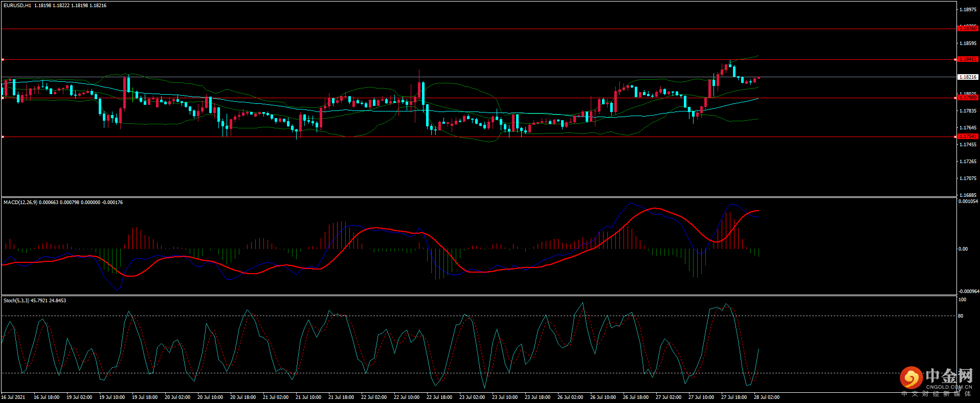Click the MACD(12,26,9) indicator label
This screenshot has width=980, height=403.
tap(20, 203)
